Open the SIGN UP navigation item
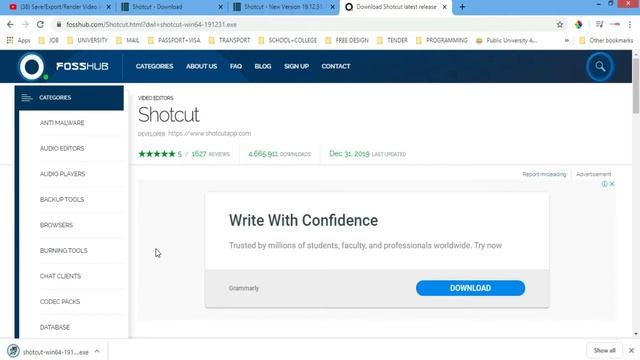The width and height of the screenshot is (640, 360). coord(296,66)
